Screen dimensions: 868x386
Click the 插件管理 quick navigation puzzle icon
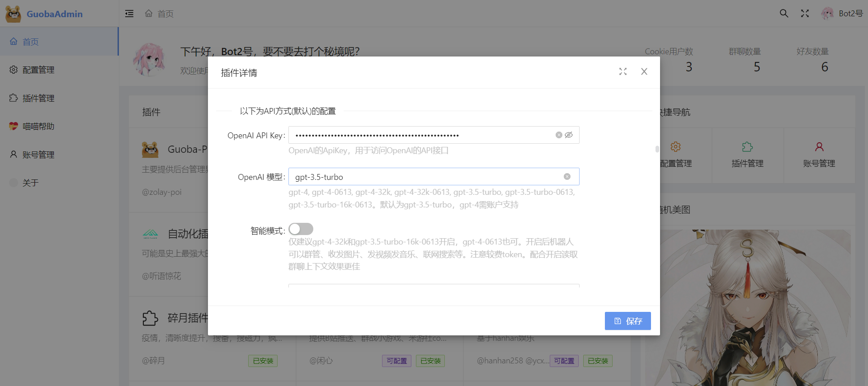point(747,147)
